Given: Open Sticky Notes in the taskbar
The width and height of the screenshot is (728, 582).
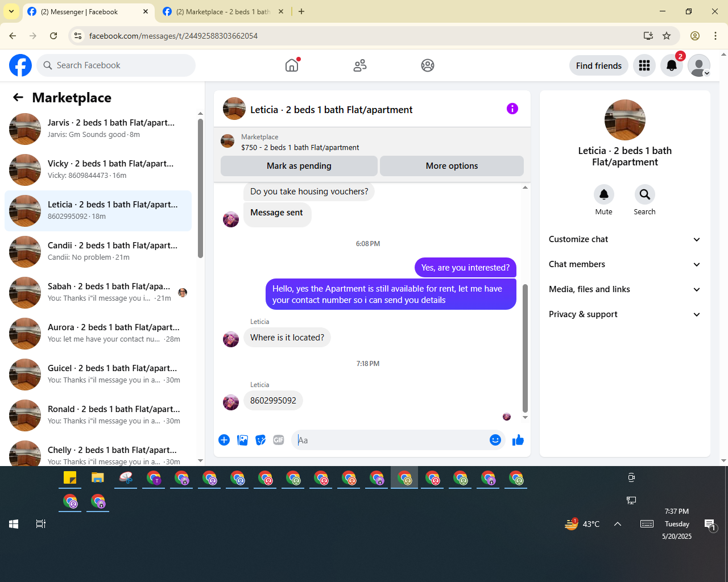Looking at the screenshot, I should point(70,478).
